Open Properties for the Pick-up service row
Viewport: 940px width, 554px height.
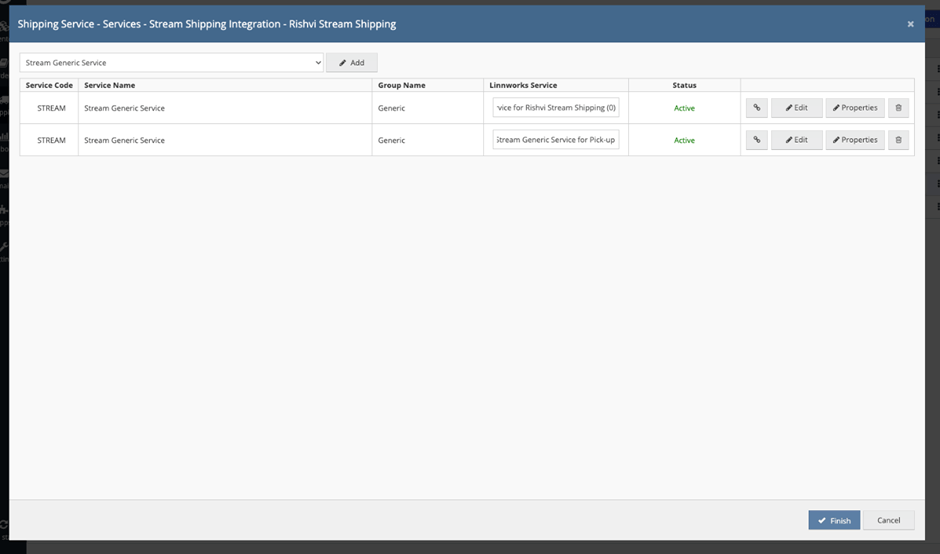click(854, 140)
